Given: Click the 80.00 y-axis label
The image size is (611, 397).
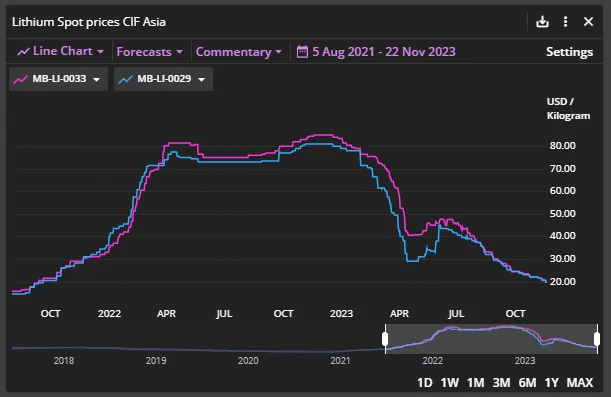Looking at the screenshot, I should (562, 146).
